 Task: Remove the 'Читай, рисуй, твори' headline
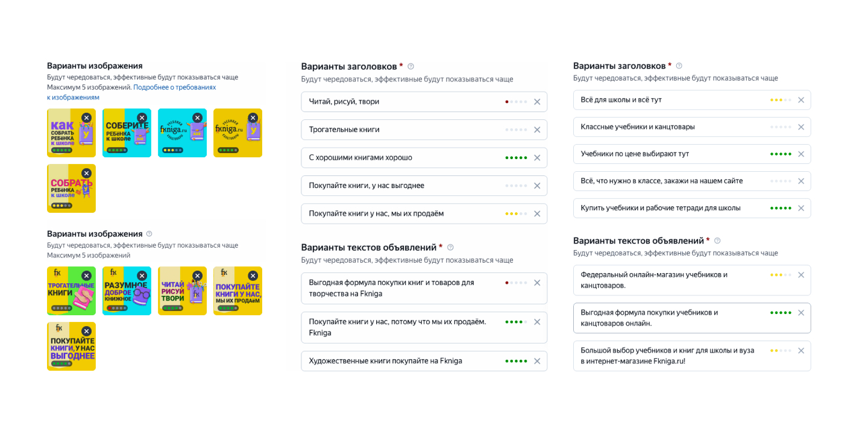coord(537,102)
